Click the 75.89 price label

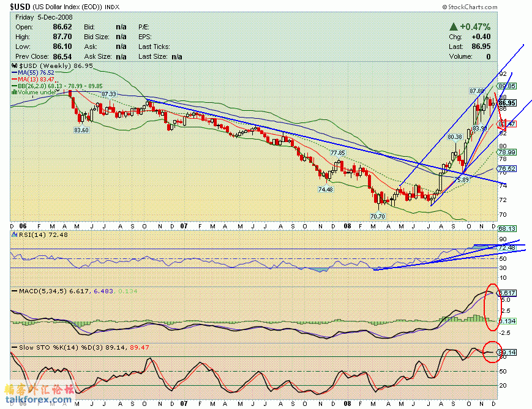[x=462, y=179]
